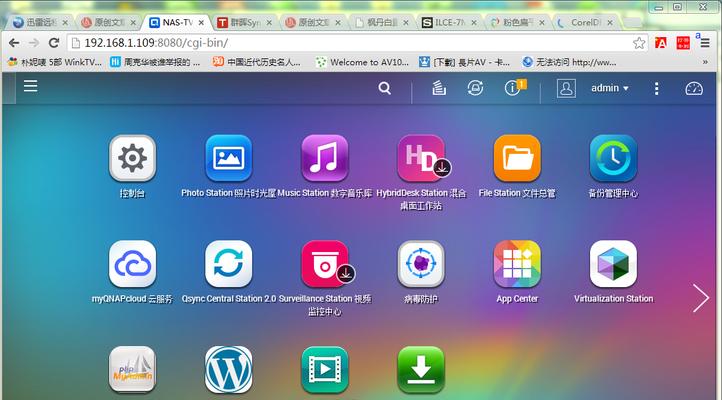Open phpMyAdmin app icon
Image resolution: width=722 pixels, height=400 pixels.
[x=132, y=370]
